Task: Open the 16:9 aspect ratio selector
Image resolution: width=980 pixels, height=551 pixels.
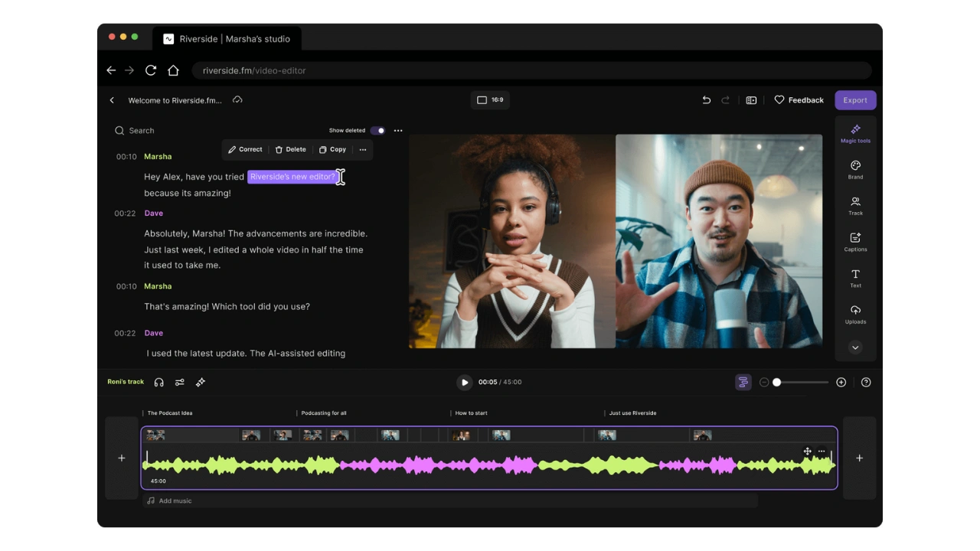Action: coord(490,100)
